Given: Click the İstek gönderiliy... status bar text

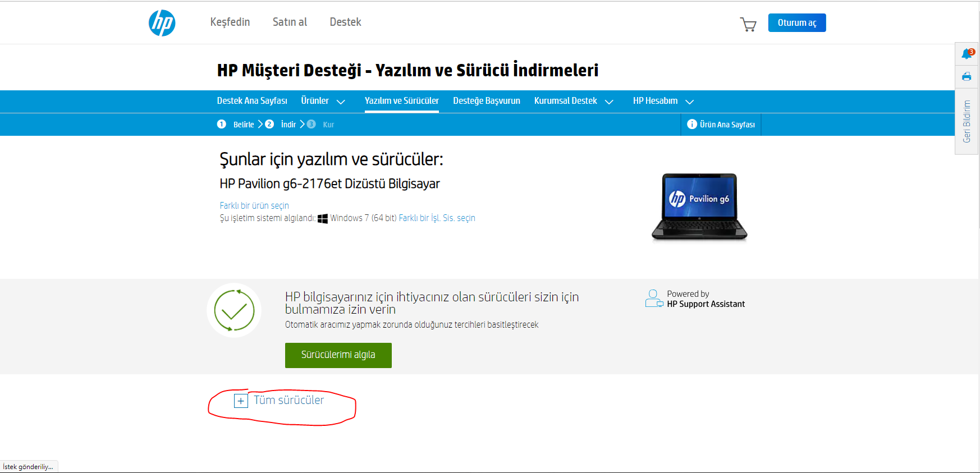Looking at the screenshot, I should (x=28, y=467).
